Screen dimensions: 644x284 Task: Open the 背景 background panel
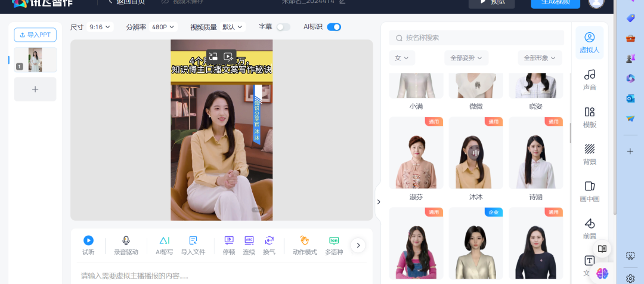click(589, 154)
